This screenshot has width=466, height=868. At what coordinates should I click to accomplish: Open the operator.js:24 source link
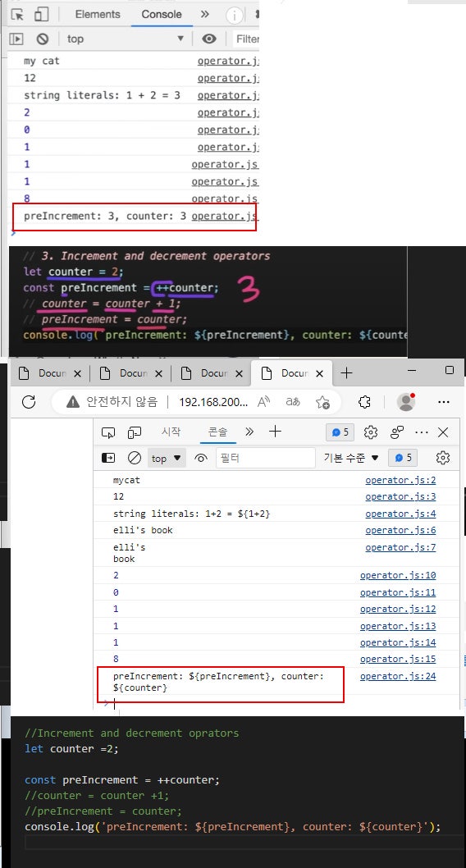click(398, 676)
